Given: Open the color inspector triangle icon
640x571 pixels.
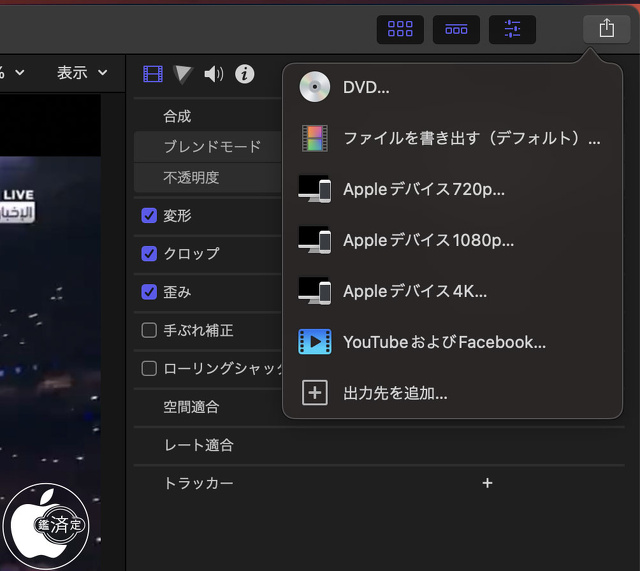Looking at the screenshot, I should [182, 74].
